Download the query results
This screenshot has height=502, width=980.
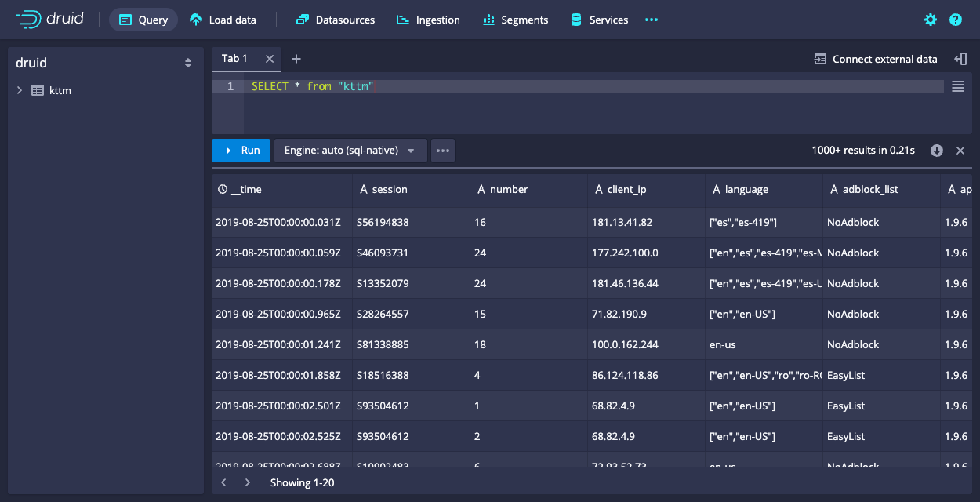coord(936,150)
